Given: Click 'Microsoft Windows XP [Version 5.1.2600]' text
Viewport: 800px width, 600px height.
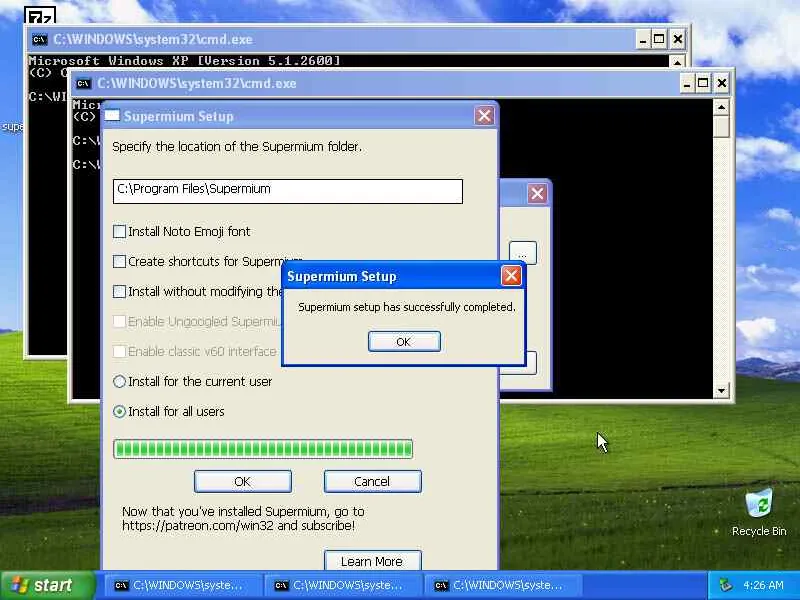Looking at the screenshot, I should click(184, 61).
